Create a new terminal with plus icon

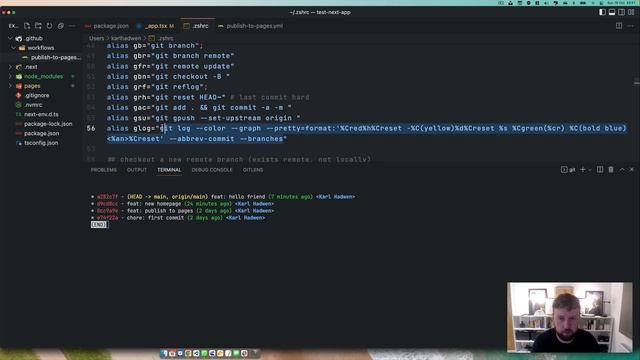click(x=583, y=169)
